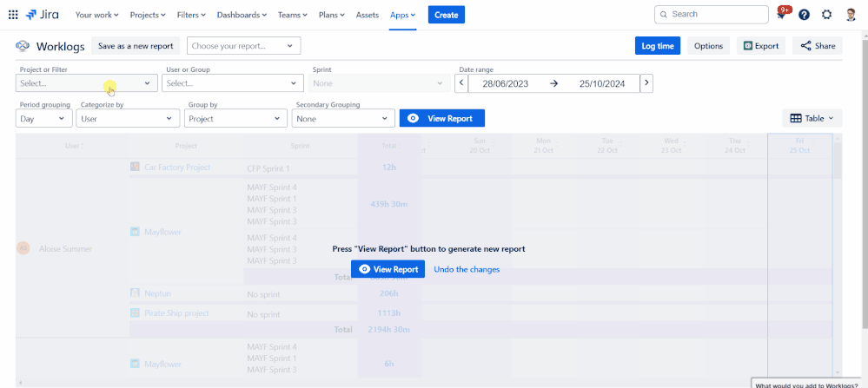Click the 1113h Pirate Ship total
This screenshot has width=868, height=388.
coord(389,312)
